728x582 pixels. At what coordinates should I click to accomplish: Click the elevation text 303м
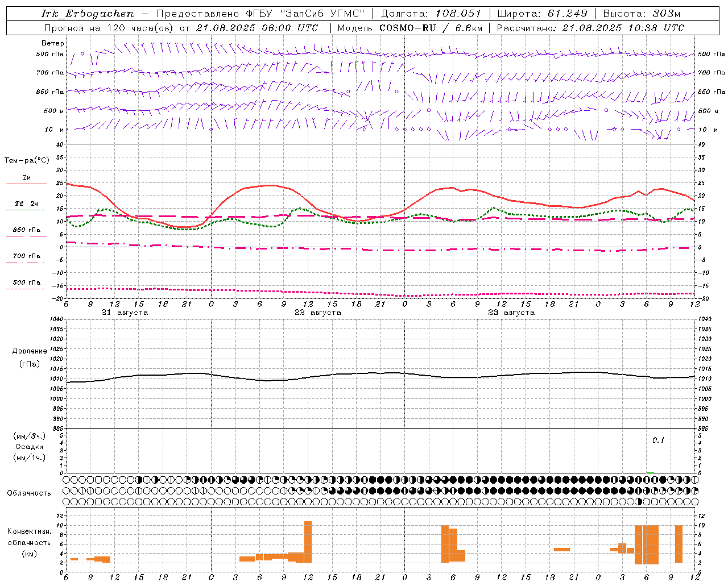click(667, 14)
